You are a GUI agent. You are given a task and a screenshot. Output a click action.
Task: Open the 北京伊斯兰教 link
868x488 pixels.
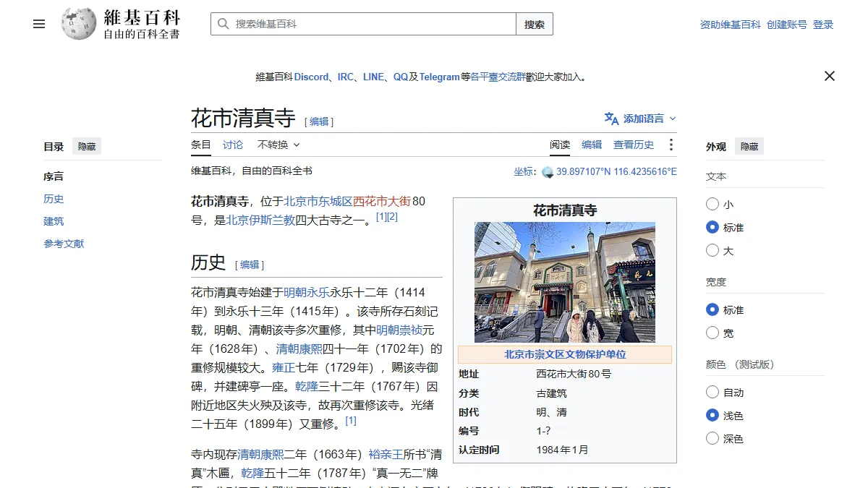[x=260, y=220]
